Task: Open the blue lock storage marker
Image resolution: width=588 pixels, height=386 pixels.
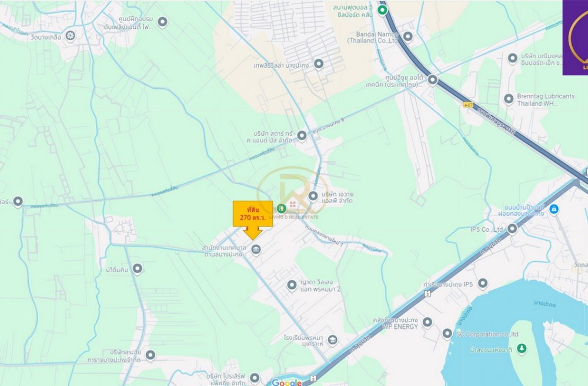Action: point(553,209)
